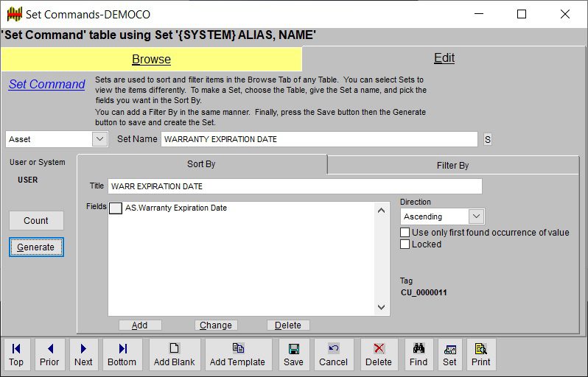This screenshot has height=377, width=588.
Task: Click the Save disk icon button
Action: (293, 354)
